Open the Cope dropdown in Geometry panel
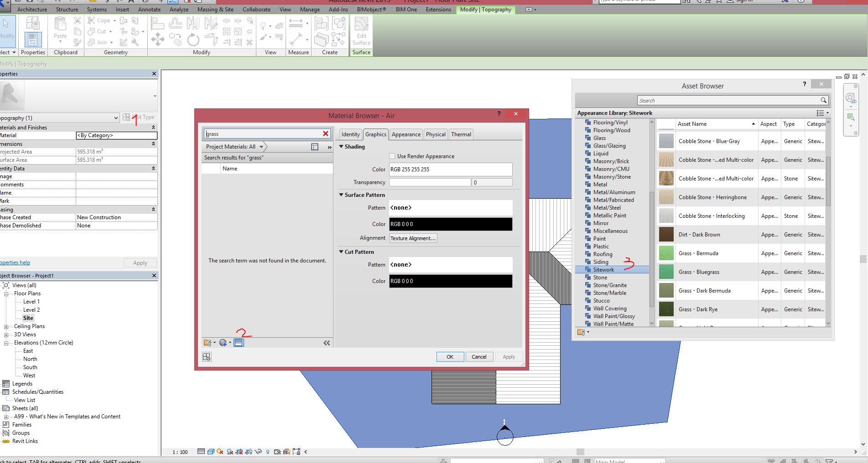The height and width of the screenshot is (463, 868). [x=114, y=21]
